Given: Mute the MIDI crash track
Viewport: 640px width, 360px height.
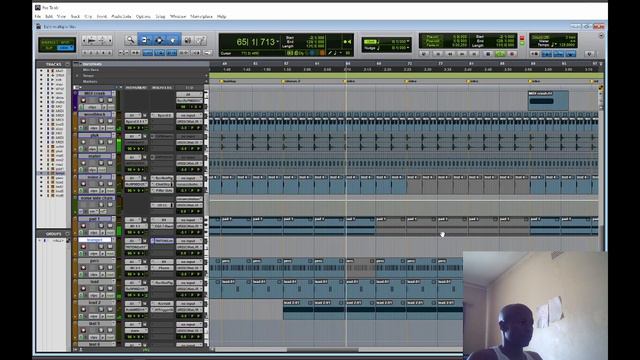Looking at the screenshot, I should [x=109, y=100].
